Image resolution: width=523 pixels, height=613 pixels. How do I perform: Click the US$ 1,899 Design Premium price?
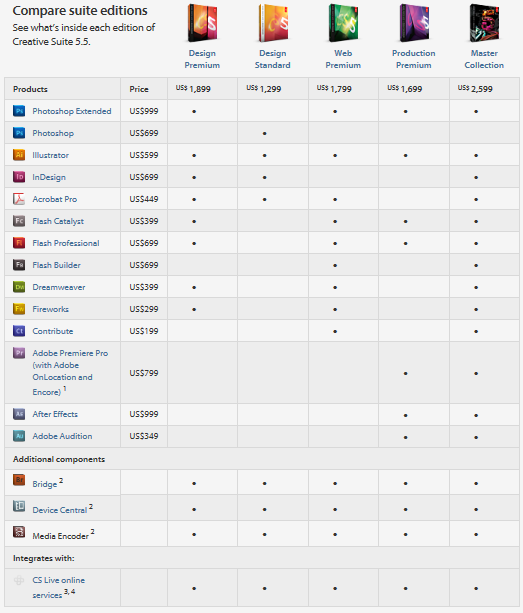pyautogui.click(x=193, y=89)
